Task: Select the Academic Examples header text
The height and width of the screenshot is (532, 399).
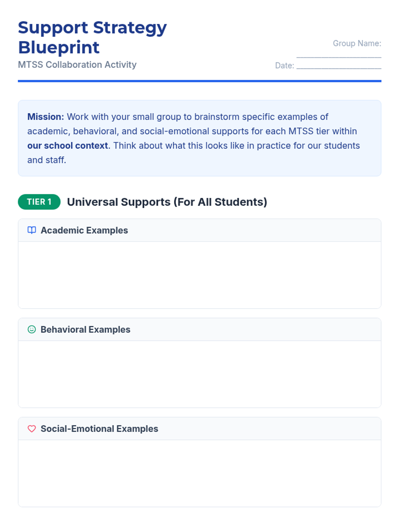Action: pos(84,230)
